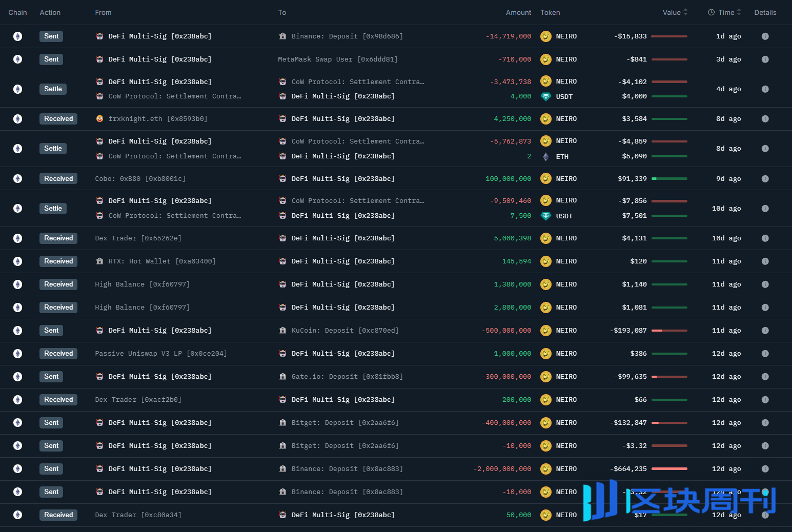Click the frxknight.eth avatar icon
The image size is (792, 532).
(x=99, y=119)
